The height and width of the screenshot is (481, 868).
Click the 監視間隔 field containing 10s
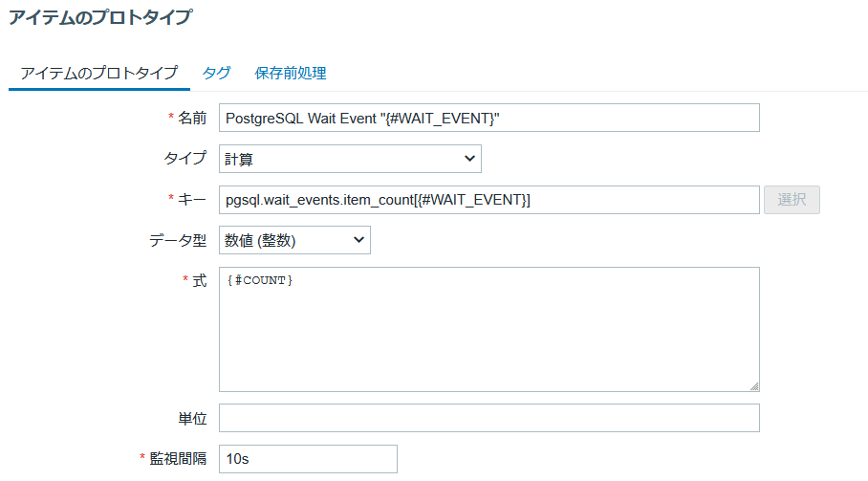[308, 459]
